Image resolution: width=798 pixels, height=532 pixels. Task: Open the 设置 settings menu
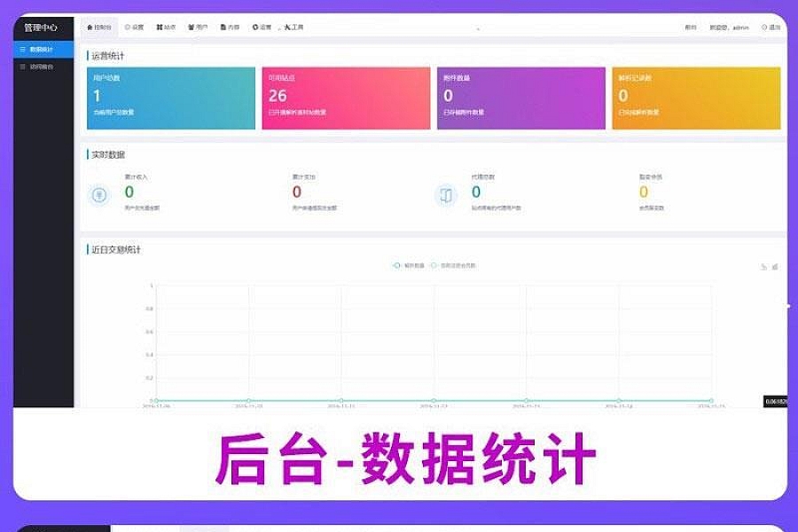pyautogui.click(x=134, y=27)
